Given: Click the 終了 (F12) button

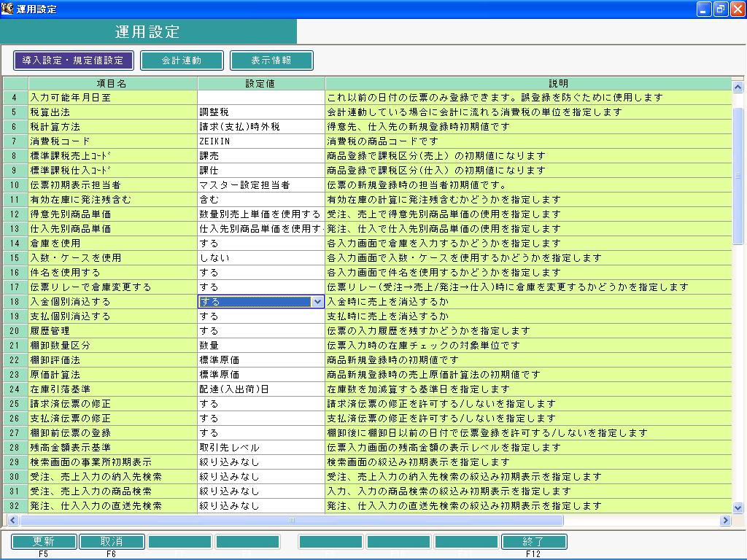Looking at the screenshot, I should pos(533,542).
